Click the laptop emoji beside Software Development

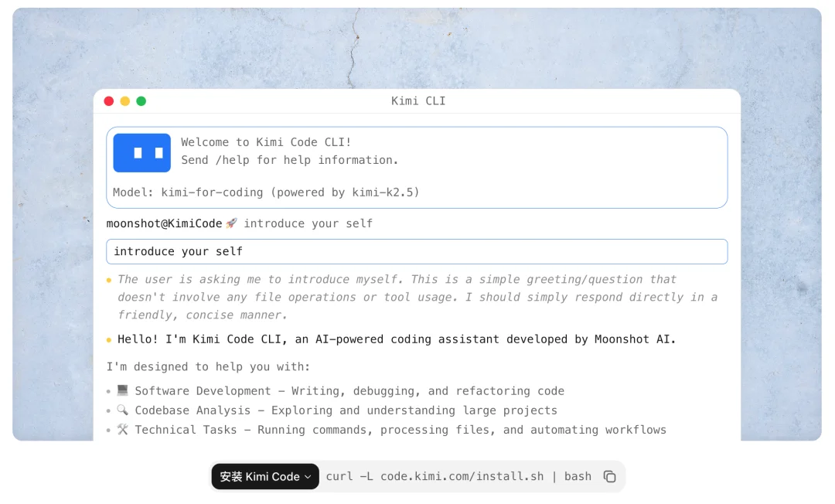(122, 391)
